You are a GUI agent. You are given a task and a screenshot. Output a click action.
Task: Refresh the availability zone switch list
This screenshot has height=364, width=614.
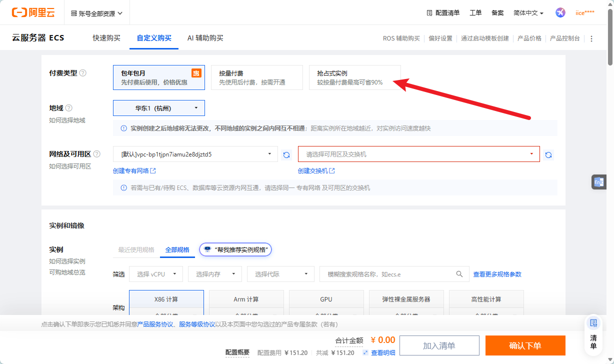click(548, 154)
